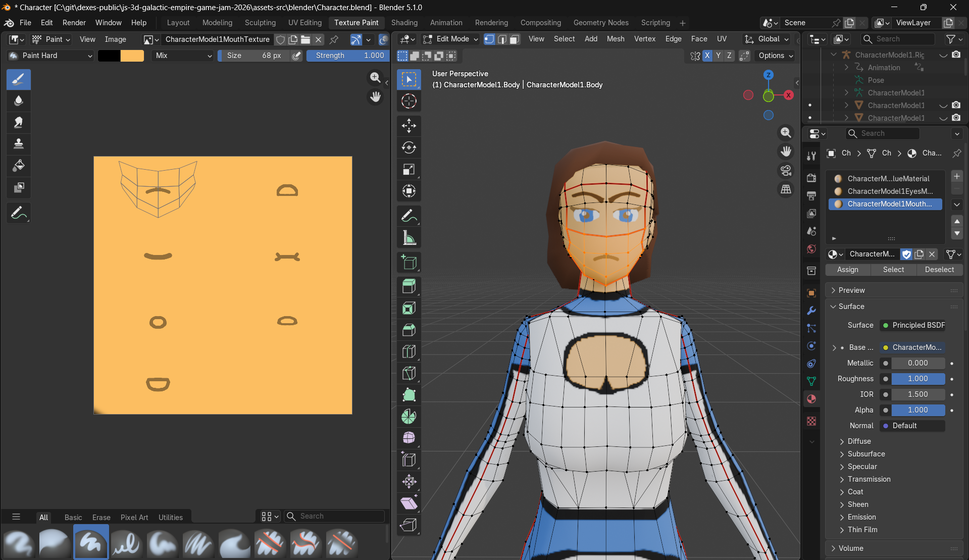The width and height of the screenshot is (969, 560).
Task: Enable fake user for CharacterModel1MouthTexture
Action: [281, 39]
